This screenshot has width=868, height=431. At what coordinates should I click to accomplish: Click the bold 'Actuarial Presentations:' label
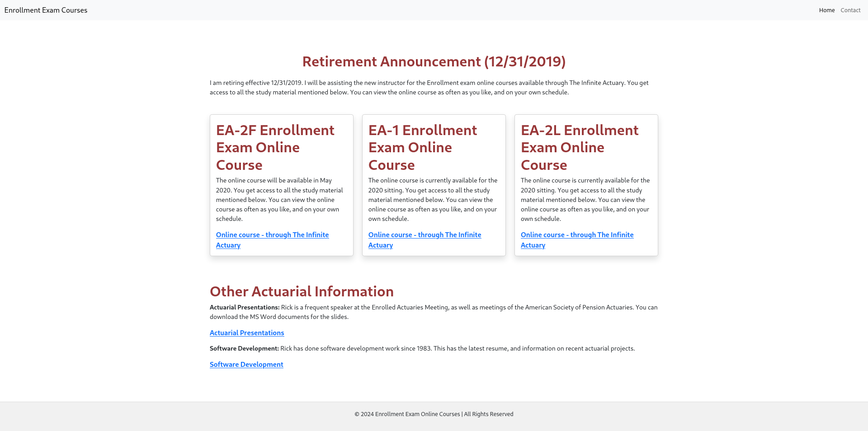[x=245, y=307]
